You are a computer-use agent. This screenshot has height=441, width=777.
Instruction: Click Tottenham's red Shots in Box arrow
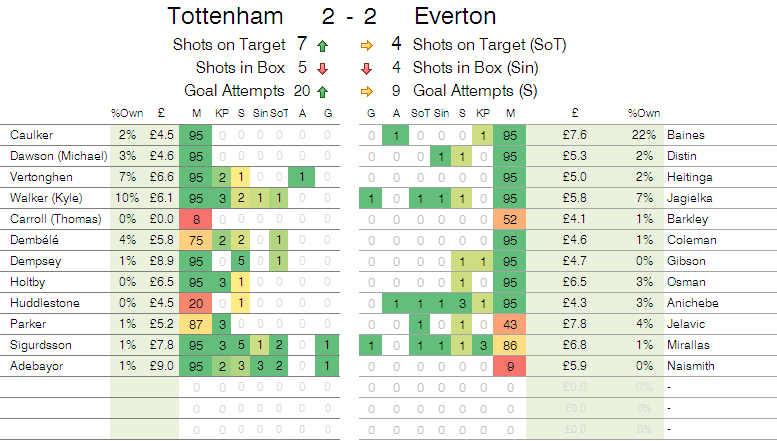click(x=321, y=68)
